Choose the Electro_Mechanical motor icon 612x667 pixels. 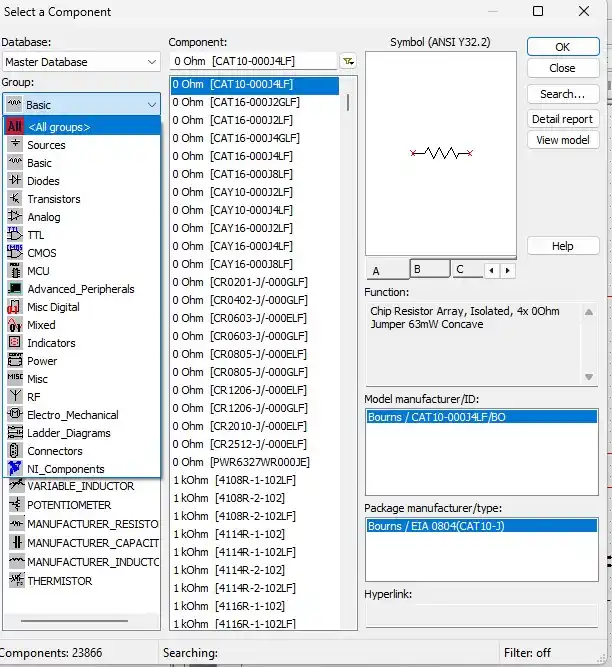coord(15,413)
